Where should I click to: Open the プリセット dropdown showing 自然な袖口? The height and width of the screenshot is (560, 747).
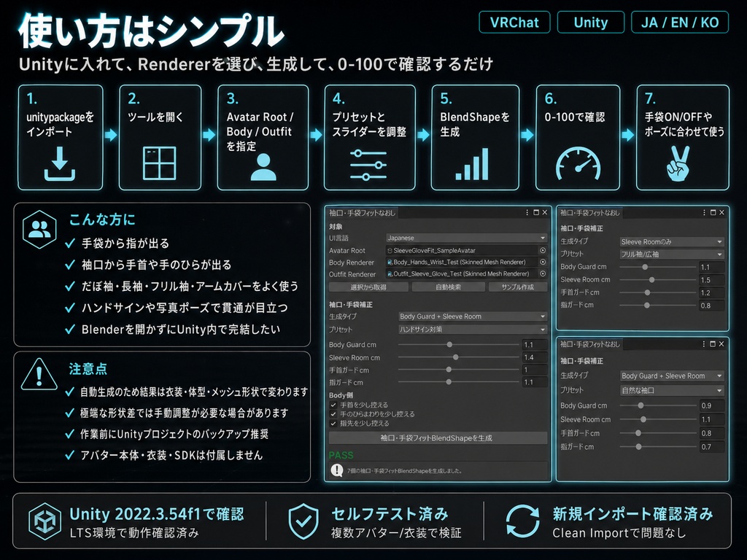coord(672,391)
